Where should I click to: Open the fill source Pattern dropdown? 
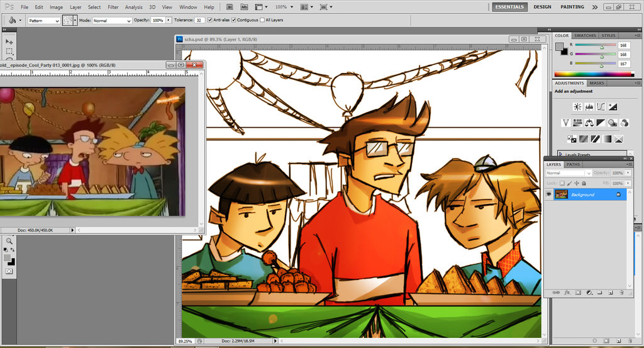coord(44,21)
